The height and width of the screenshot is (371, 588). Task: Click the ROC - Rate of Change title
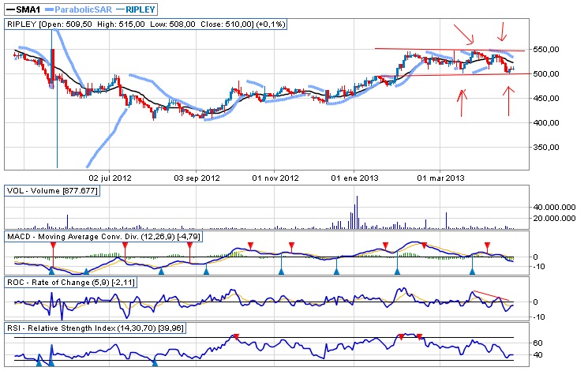[x=71, y=283]
